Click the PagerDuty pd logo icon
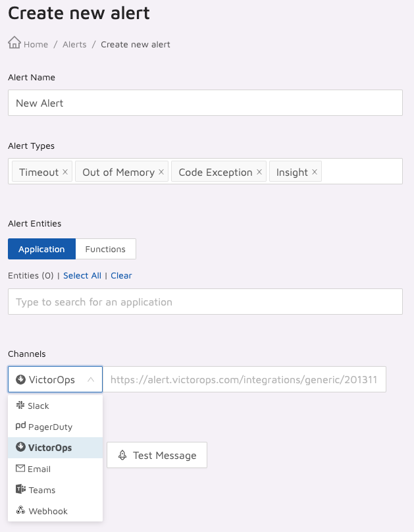 click(20, 426)
